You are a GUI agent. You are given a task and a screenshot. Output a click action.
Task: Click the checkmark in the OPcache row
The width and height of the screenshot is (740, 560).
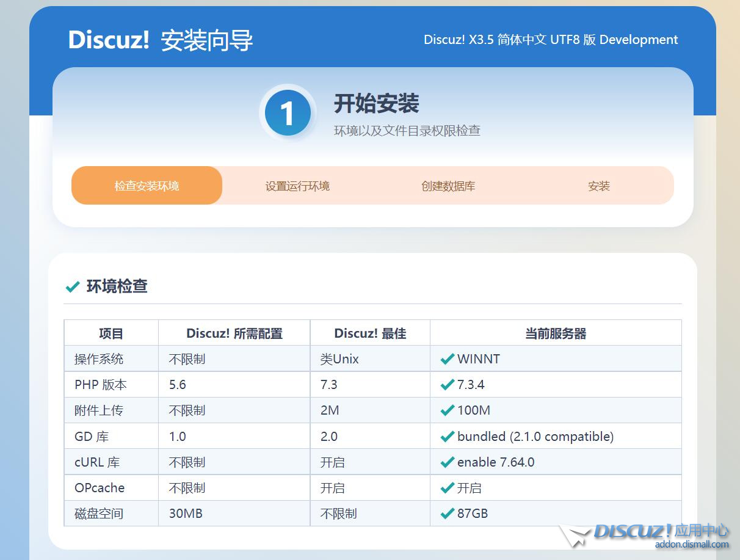[447, 488]
